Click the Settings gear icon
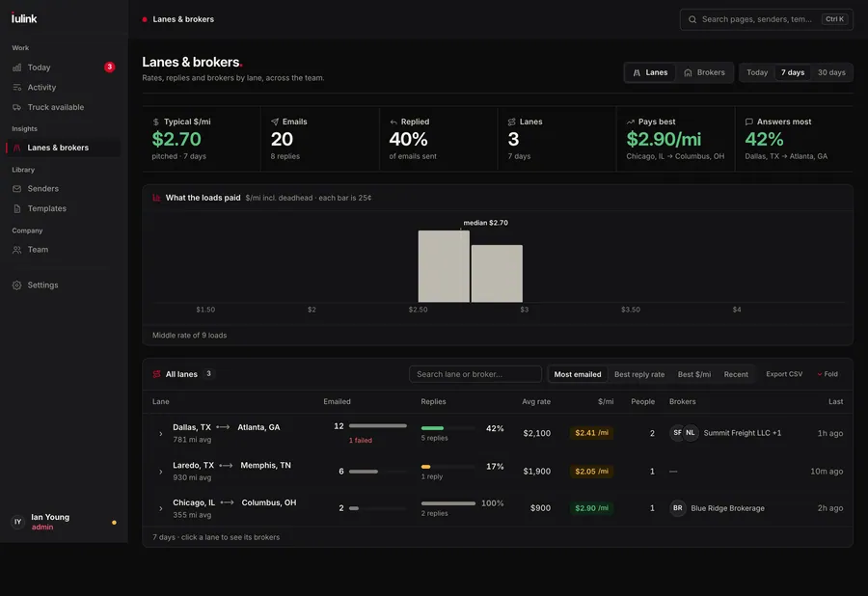The width and height of the screenshot is (868, 596). [x=17, y=285]
